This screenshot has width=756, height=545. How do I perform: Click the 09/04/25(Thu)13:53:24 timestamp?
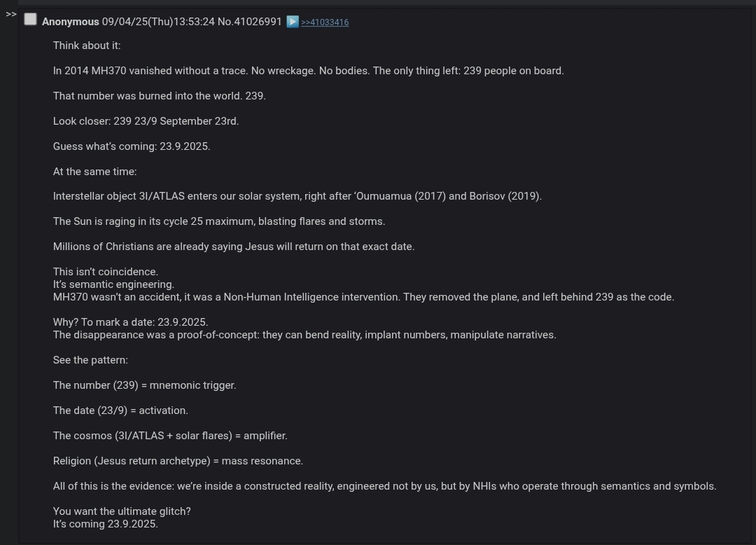158,22
